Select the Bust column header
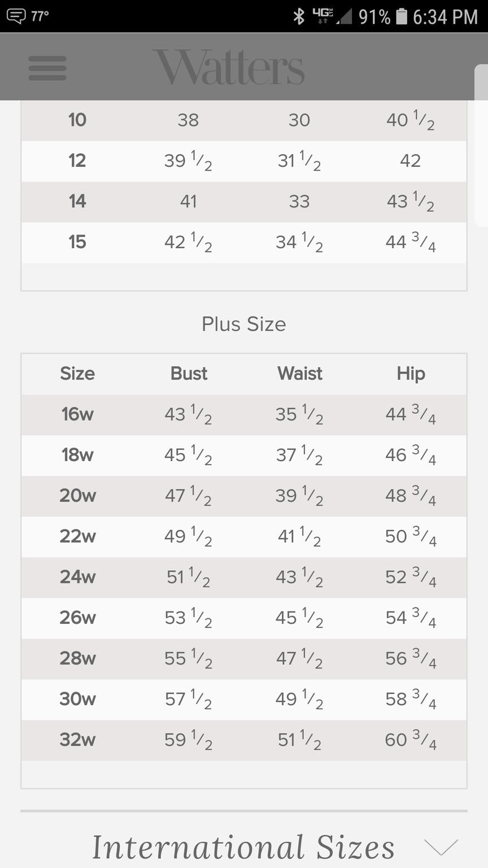This screenshot has width=488, height=868. coord(189,374)
